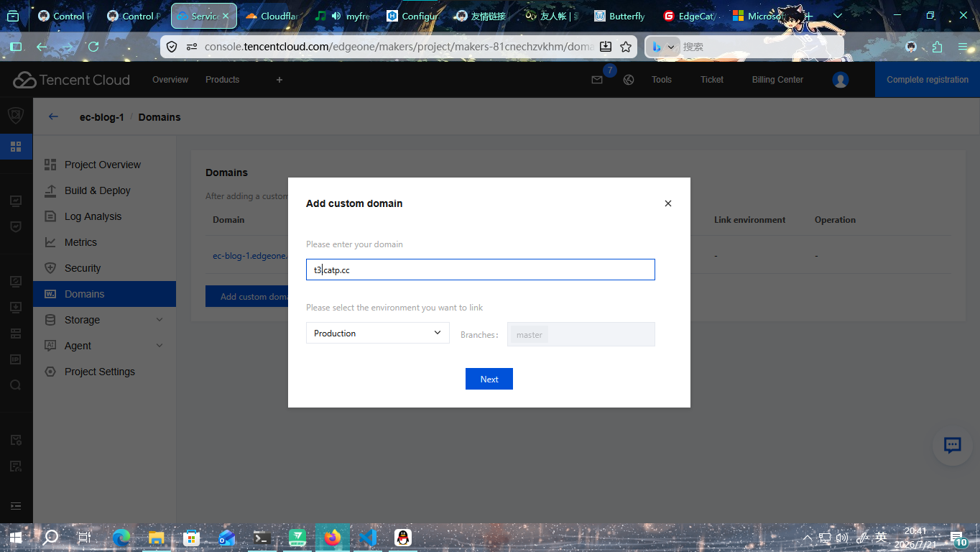Open the user avatar profile icon
The height and width of the screenshot is (552, 980).
pos(841,80)
